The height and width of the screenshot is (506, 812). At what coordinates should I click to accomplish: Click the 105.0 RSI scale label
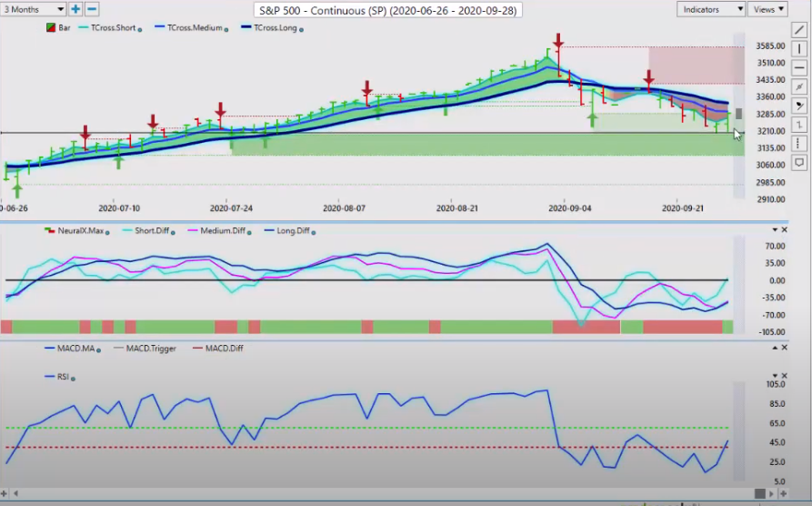click(776, 384)
